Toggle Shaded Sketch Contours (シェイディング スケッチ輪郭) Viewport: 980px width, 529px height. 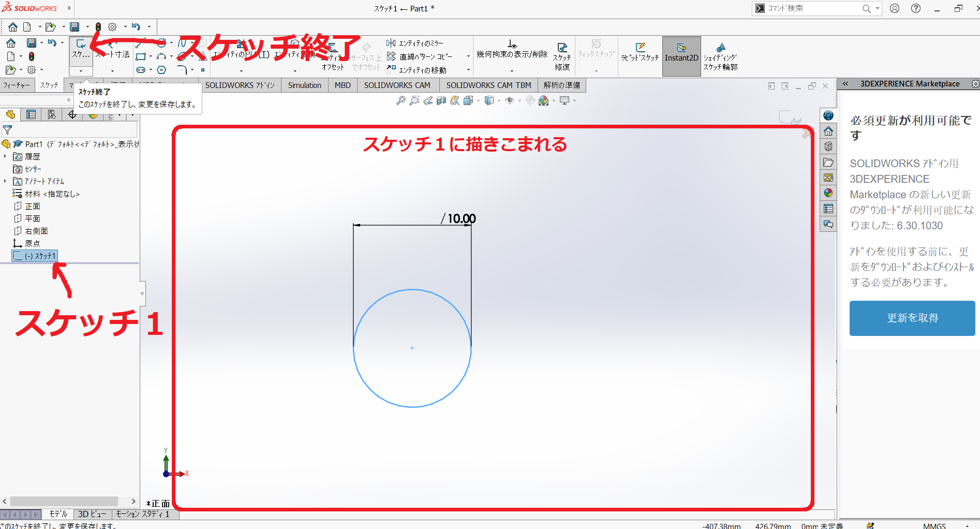(720, 56)
